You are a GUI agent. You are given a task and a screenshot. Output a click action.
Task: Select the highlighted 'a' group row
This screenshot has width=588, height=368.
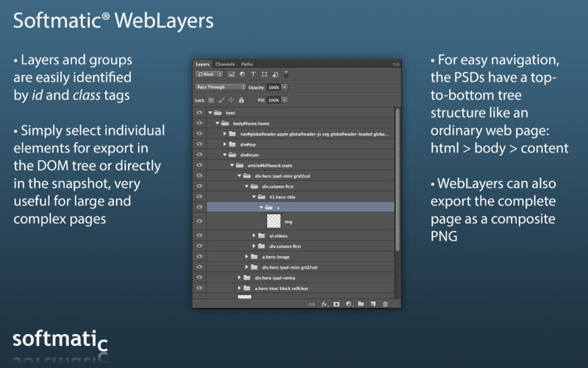pos(301,207)
